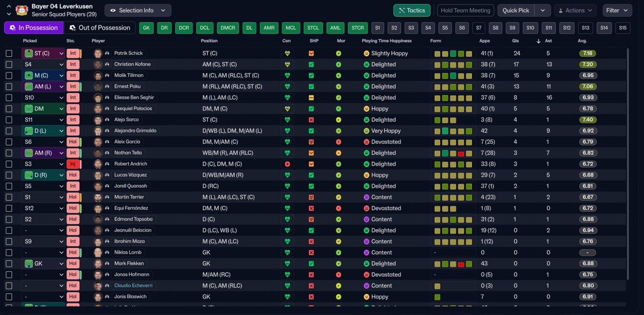644x315 pixels.
Task: Click Martin Terrier's content face icon
Action: pyautogui.click(x=366, y=197)
